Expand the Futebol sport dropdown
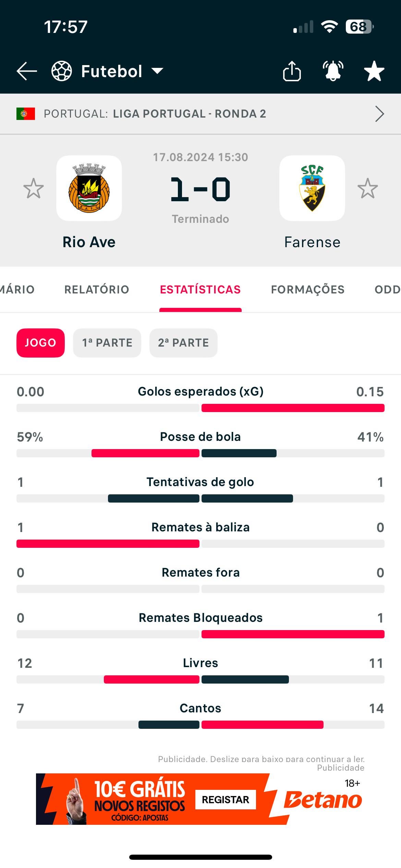This screenshot has width=401, height=868. [157, 71]
